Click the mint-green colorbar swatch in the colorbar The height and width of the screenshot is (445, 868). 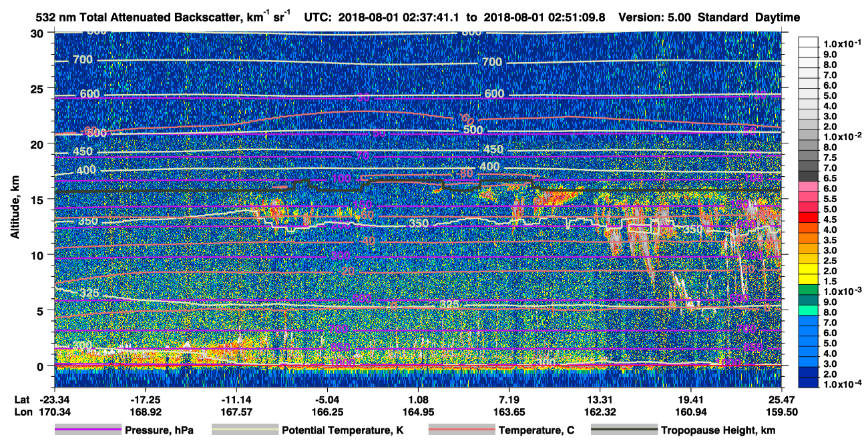point(809,309)
